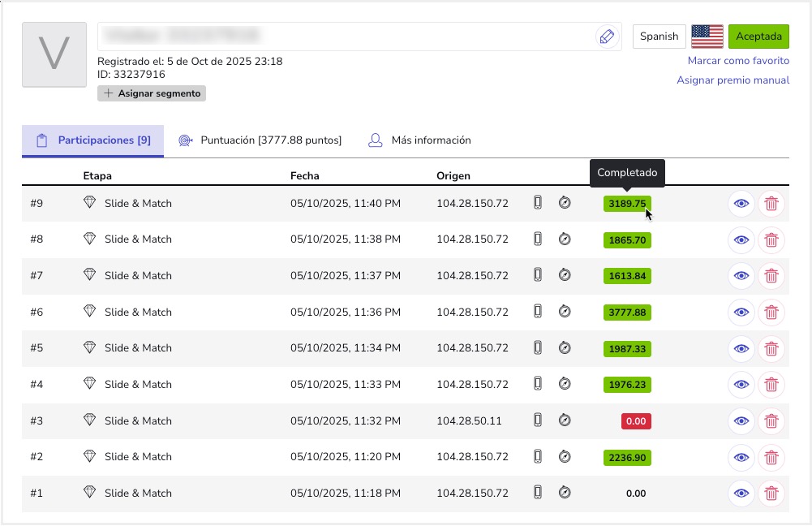The image size is (812, 526).
Task: View participation #4 with the eye icon
Action: tap(741, 384)
